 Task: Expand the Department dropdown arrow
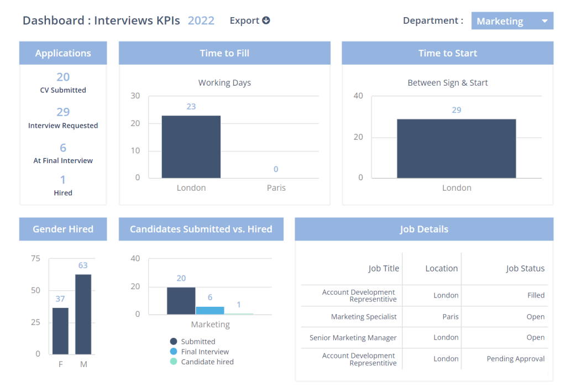point(544,21)
